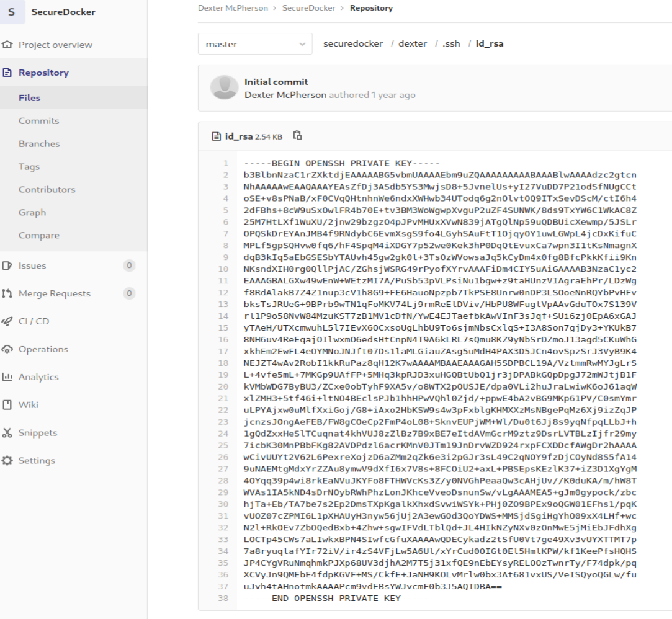
Task: Click the Initial commit link
Action: pyautogui.click(x=276, y=82)
